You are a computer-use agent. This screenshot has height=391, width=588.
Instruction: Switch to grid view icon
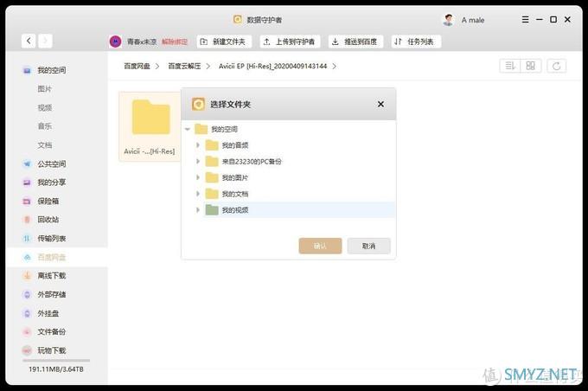(531, 66)
